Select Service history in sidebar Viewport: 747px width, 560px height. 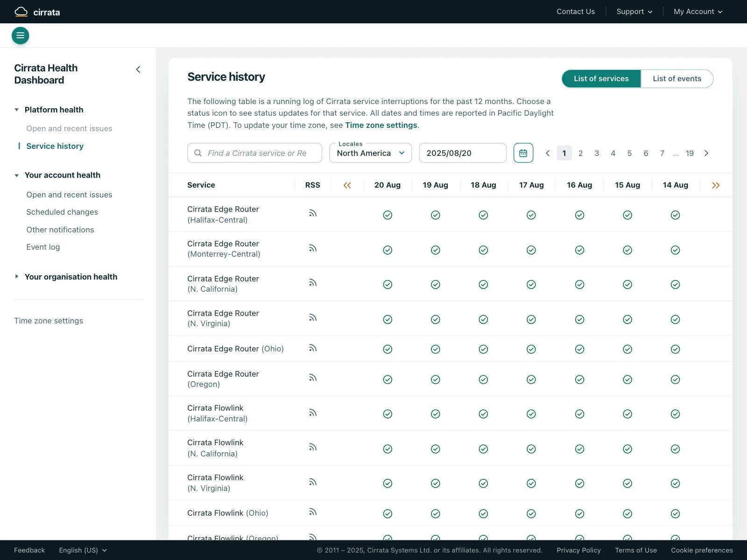point(55,146)
